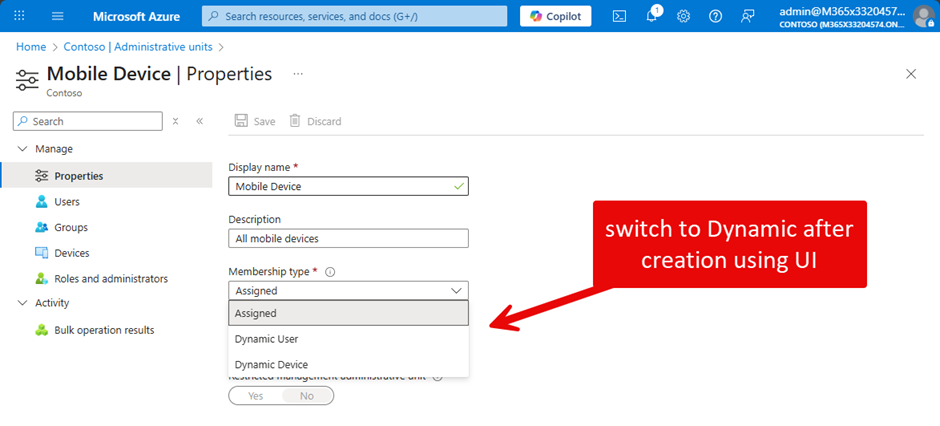The width and height of the screenshot is (940, 426).
Task: Open the Azure app launcher grid
Action: pos(19,16)
